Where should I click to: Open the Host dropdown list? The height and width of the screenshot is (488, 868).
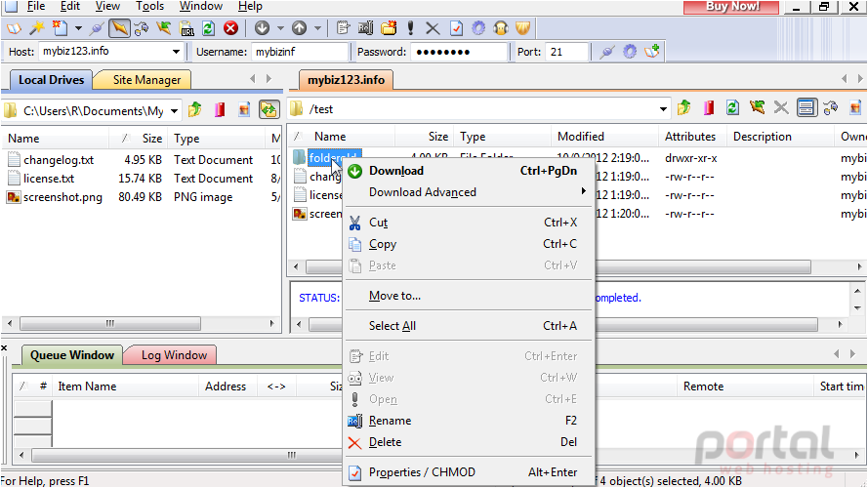coord(176,52)
